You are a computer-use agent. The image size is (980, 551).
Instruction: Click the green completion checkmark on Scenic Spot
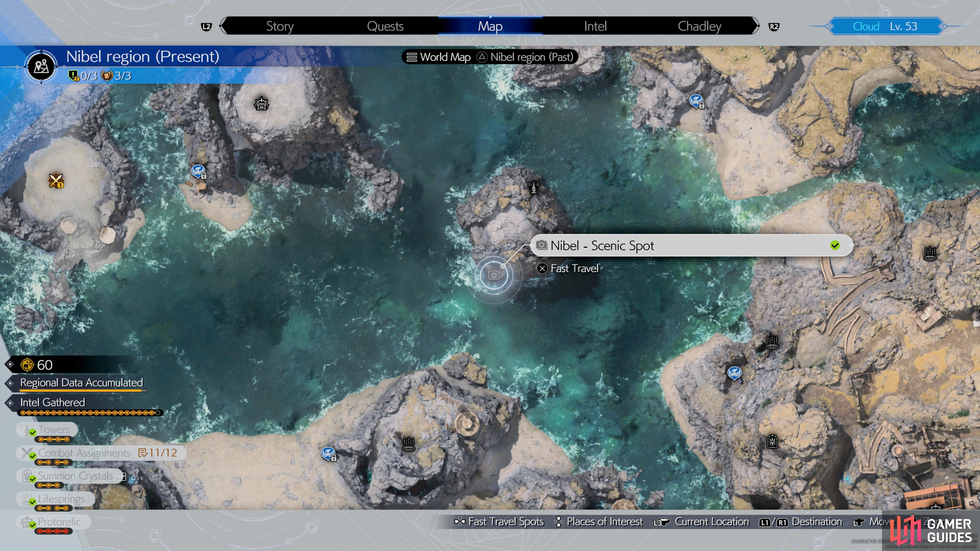point(835,246)
